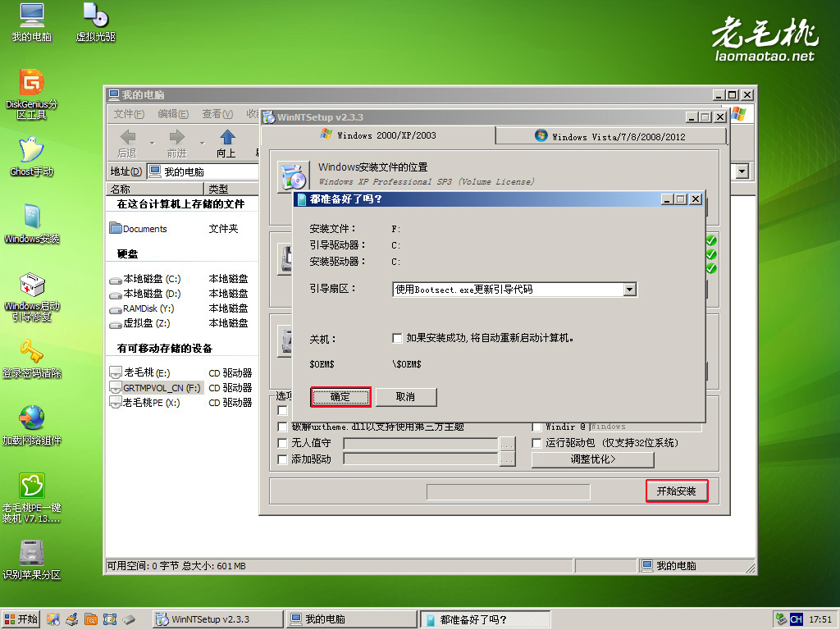Open the 查看(V) menu in 我的电脑
The width and height of the screenshot is (840, 630).
[217, 113]
